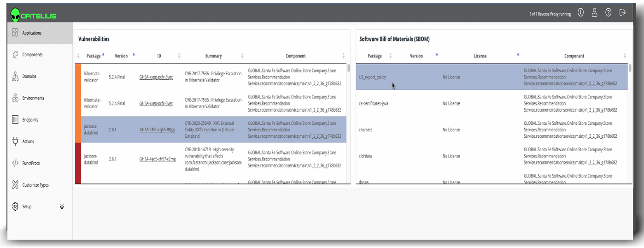Click the Actions plug icon
Screen dimensions: 644x248
pos(15,141)
